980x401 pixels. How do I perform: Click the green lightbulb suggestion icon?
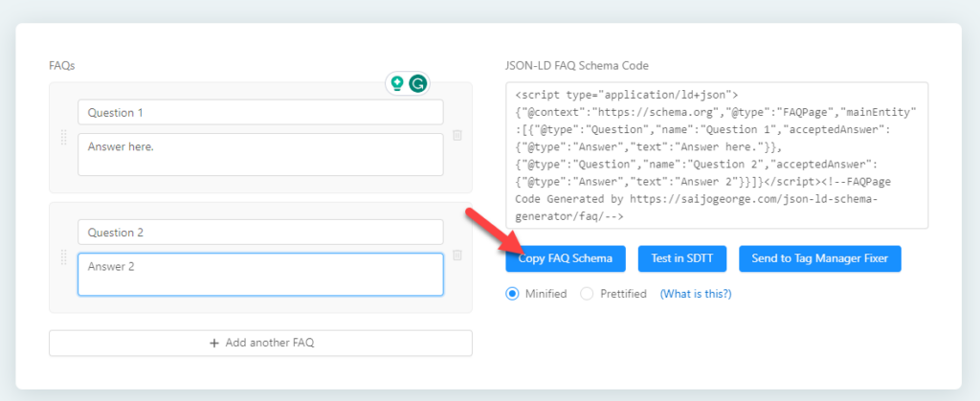(397, 83)
